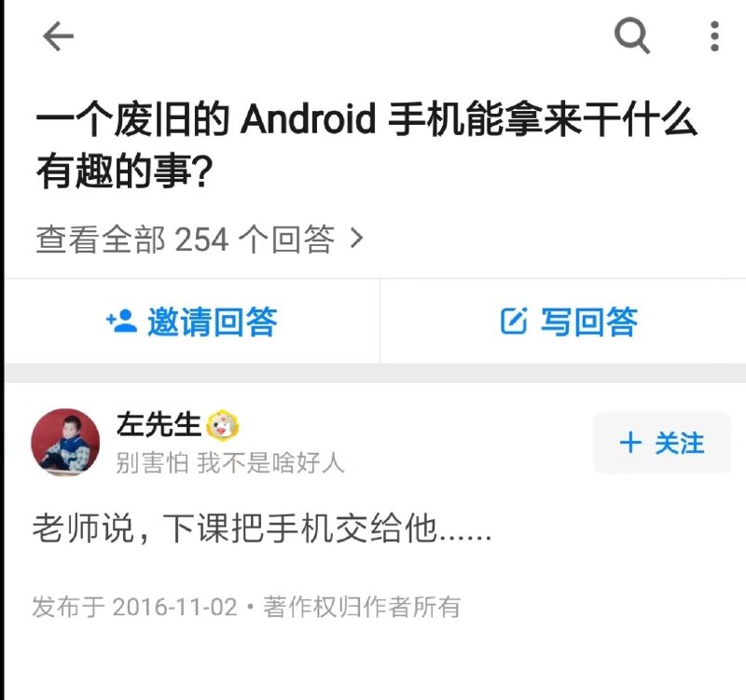Tap second title line 有趣的事?
The height and width of the screenshot is (700, 746).
[x=125, y=172]
